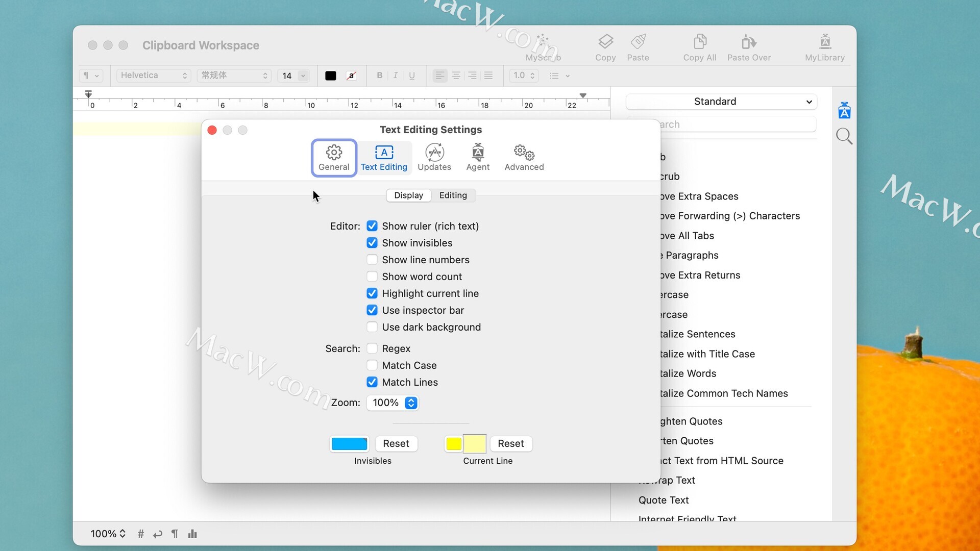980x551 pixels.
Task: Click the magnifier search icon in sidebar
Action: coord(844,136)
